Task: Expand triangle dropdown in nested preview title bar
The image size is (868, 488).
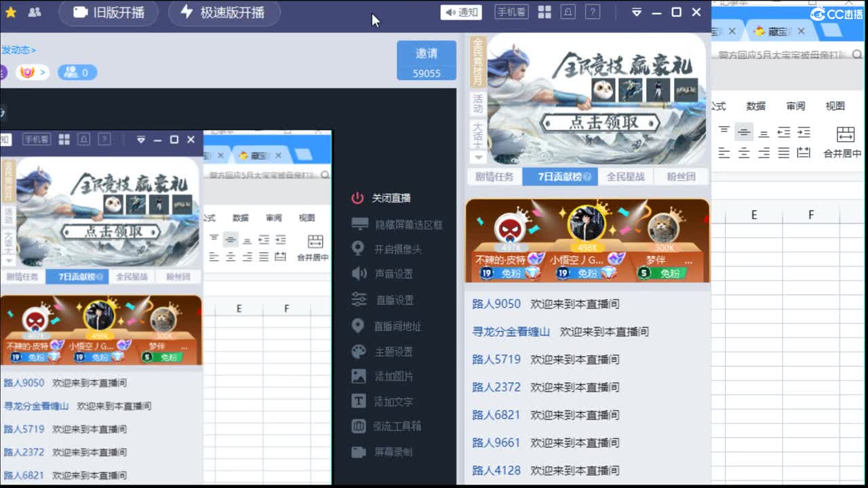Action: click(141, 140)
